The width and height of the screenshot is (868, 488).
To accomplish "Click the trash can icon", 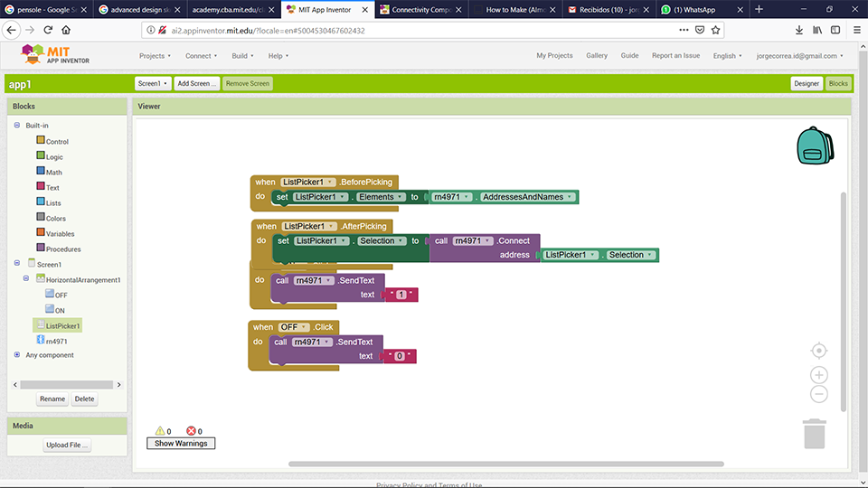I will [x=815, y=434].
